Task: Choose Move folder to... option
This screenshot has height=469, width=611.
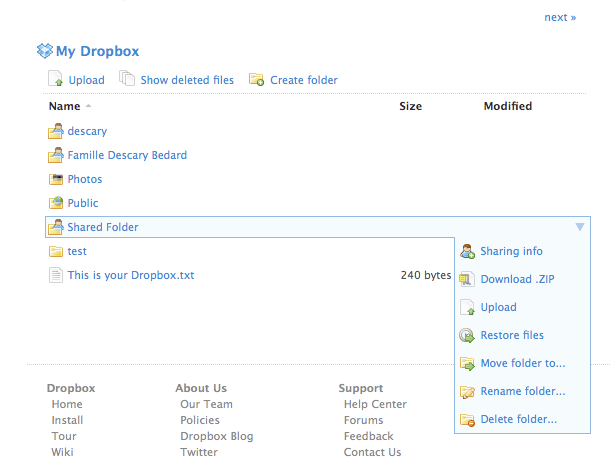Action: [522, 363]
